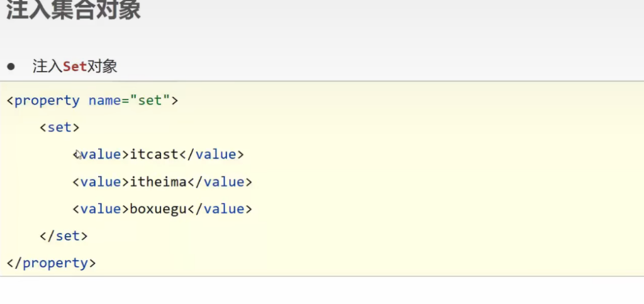Viewport: 644px width, 304px height.
Task: Click the opening property tag name
Action: pyautogui.click(x=47, y=100)
